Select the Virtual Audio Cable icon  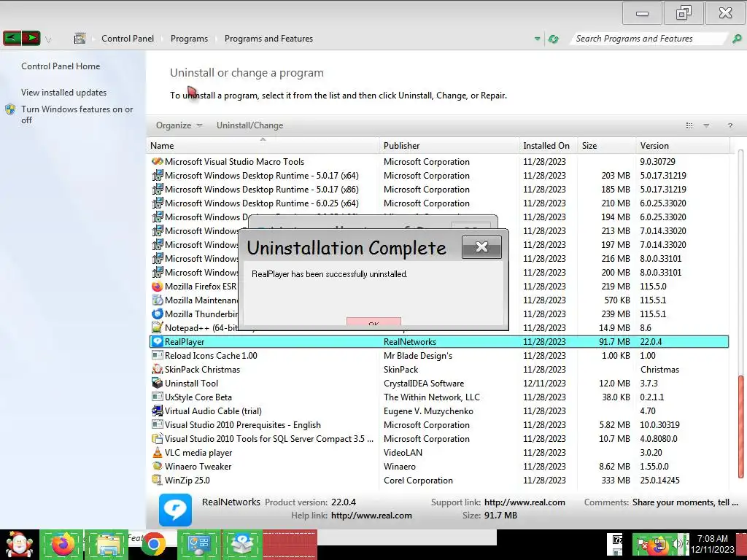[x=158, y=411]
